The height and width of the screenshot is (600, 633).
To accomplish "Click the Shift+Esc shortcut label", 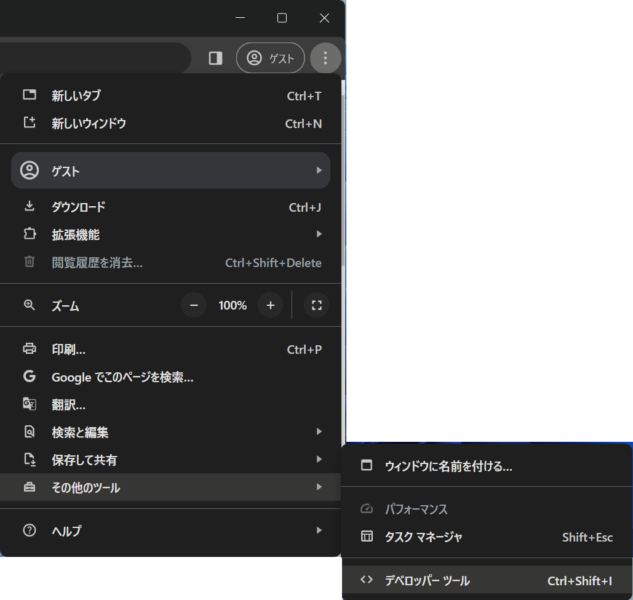I will [x=587, y=537].
